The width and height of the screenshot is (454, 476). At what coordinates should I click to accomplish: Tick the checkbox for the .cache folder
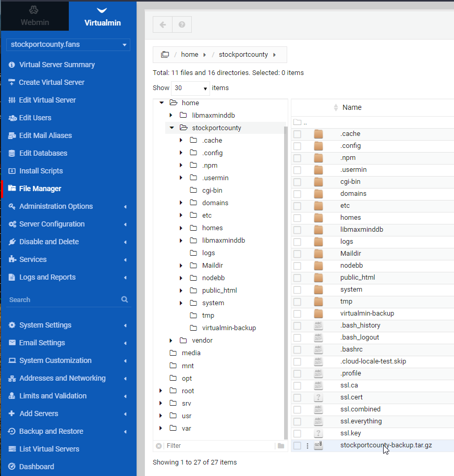point(297,134)
